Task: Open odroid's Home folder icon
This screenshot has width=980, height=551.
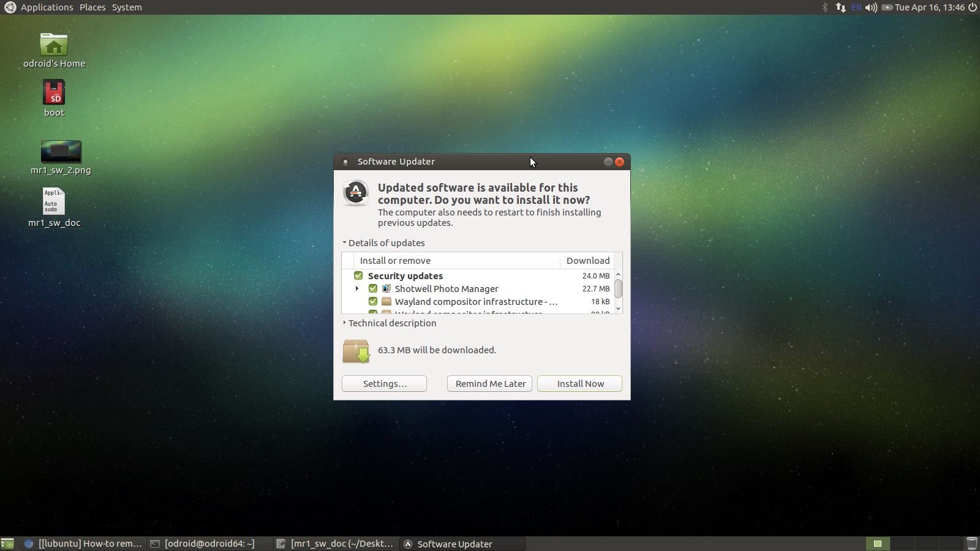Action: coord(54,45)
